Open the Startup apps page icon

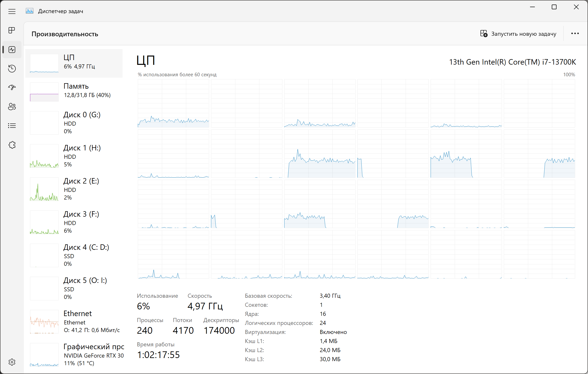[12, 87]
